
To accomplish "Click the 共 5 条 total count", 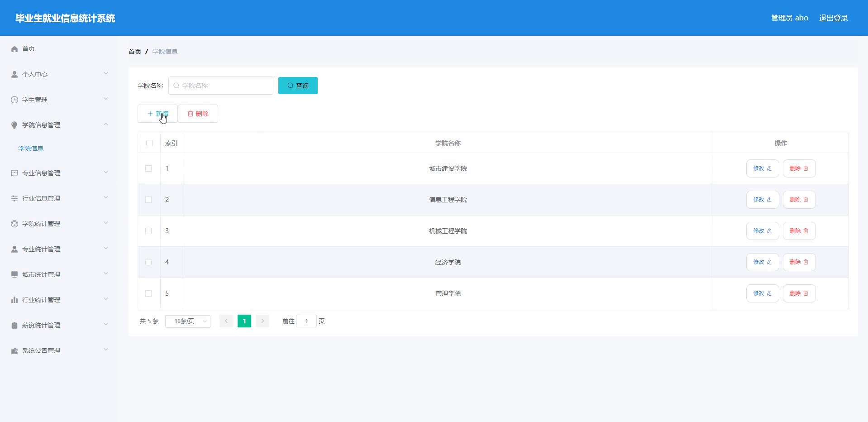I will point(149,321).
